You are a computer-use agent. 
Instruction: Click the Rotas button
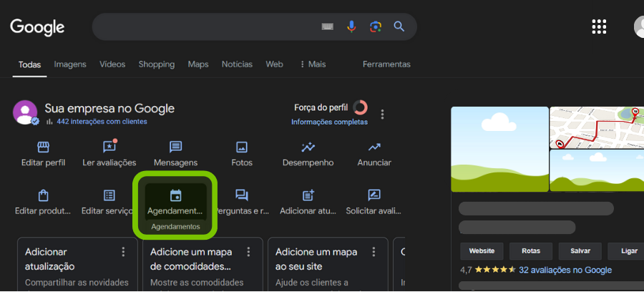point(531,251)
